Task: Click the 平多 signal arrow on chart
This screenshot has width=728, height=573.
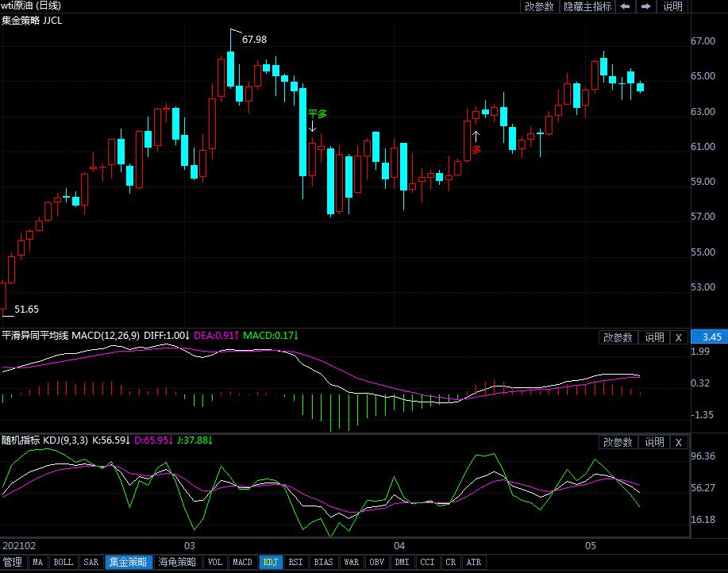Action: (314, 125)
